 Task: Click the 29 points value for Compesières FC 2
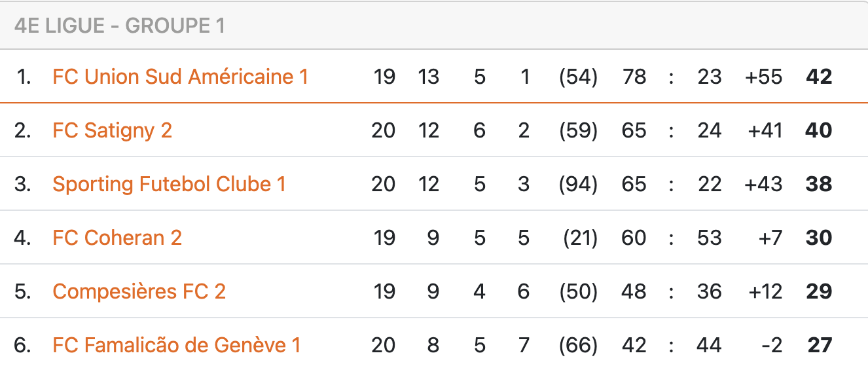pos(819,291)
